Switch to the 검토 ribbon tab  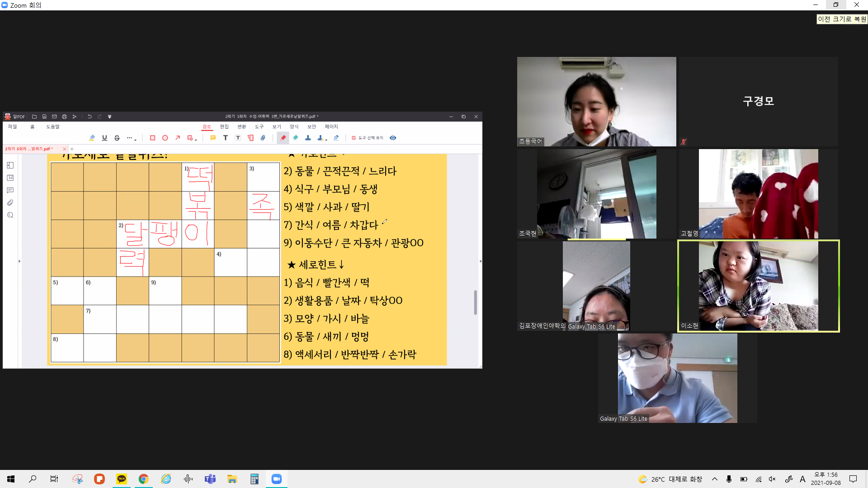[x=207, y=127]
